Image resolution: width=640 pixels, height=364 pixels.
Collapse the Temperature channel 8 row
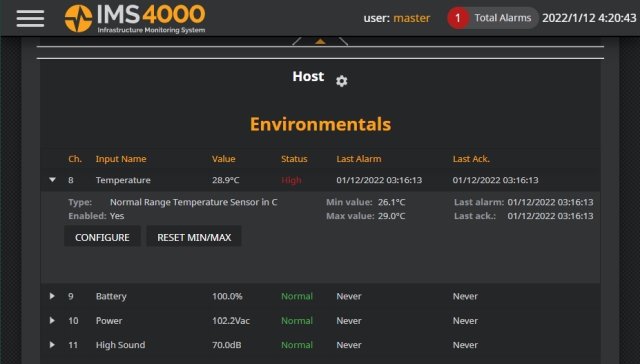[52, 180]
